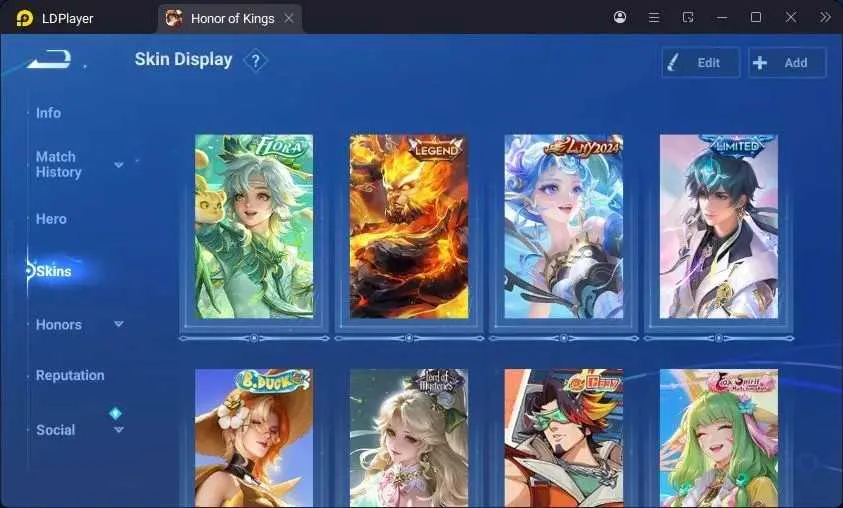The image size is (843, 508).
Task: Click the Honor of Kings tab icon
Action: 174,18
